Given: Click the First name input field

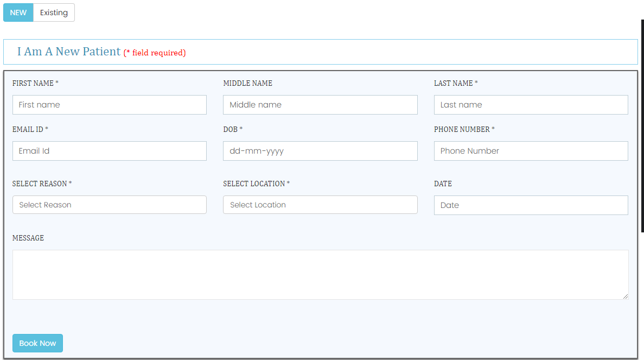Looking at the screenshot, I should point(109,105).
